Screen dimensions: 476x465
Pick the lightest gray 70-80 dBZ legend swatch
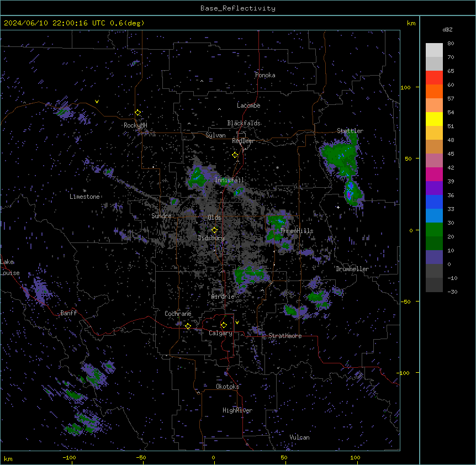pyautogui.click(x=434, y=50)
